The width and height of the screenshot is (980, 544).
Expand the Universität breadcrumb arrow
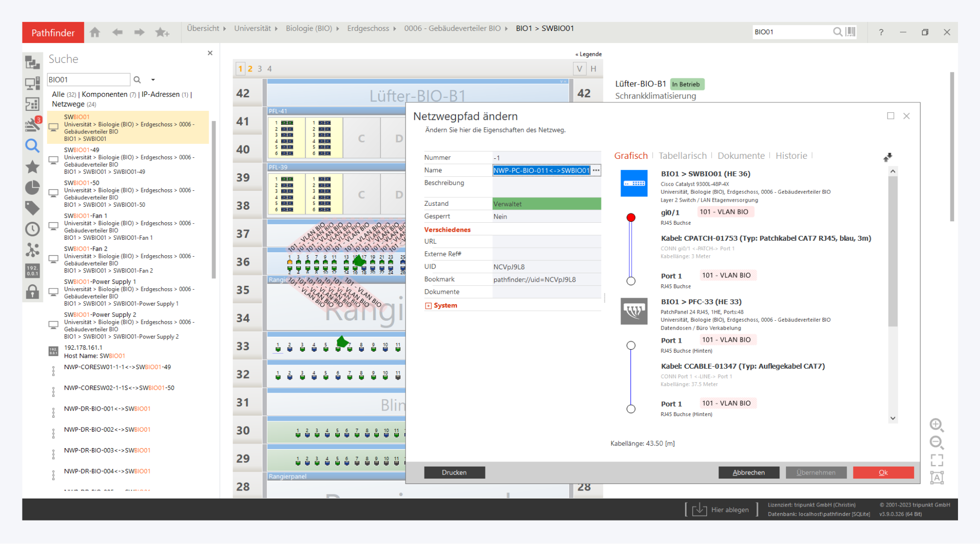[276, 28]
